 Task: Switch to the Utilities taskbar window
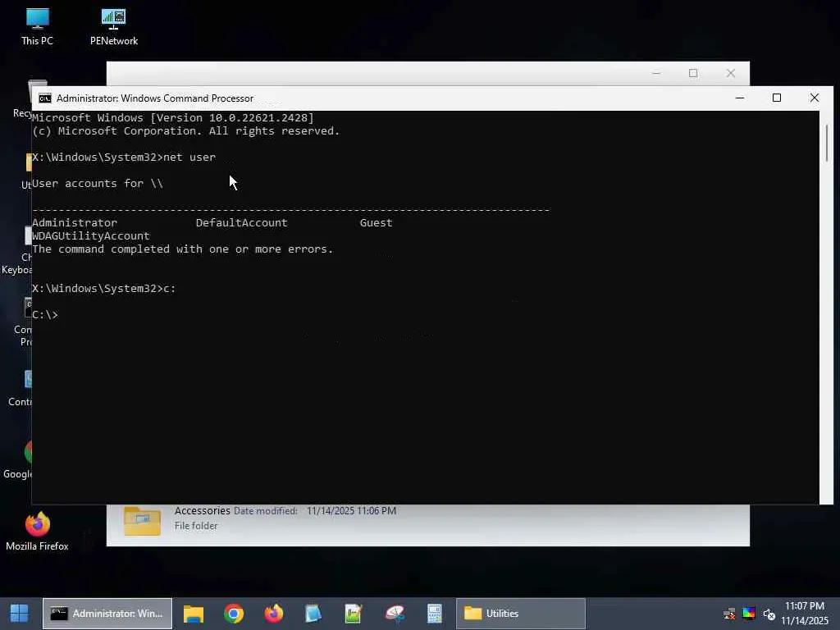click(x=520, y=614)
